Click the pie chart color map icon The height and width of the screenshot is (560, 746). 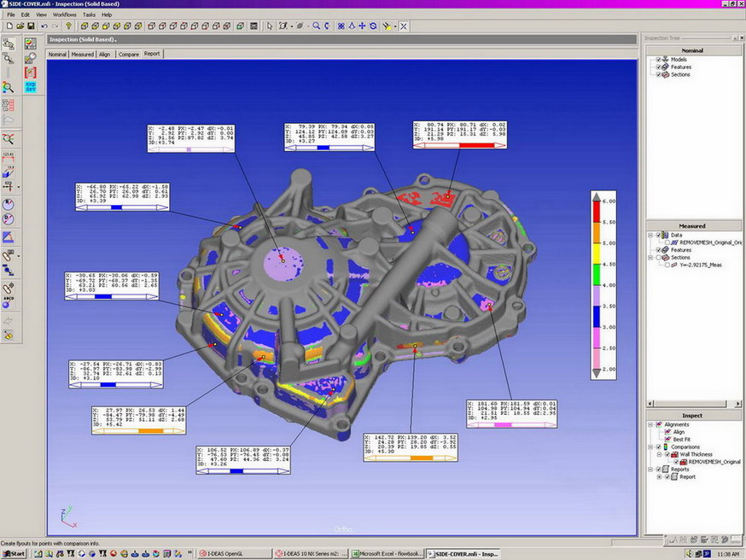point(31,44)
